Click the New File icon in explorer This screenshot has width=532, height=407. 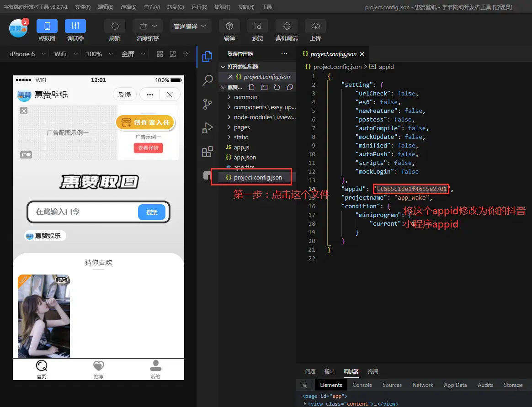coord(251,87)
